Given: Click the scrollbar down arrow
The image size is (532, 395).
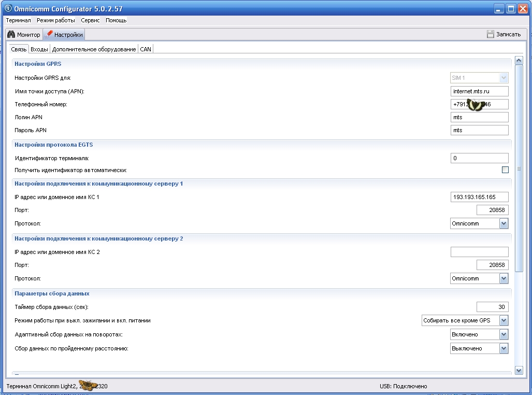Looking at the screenshot, I should point(519,370).
